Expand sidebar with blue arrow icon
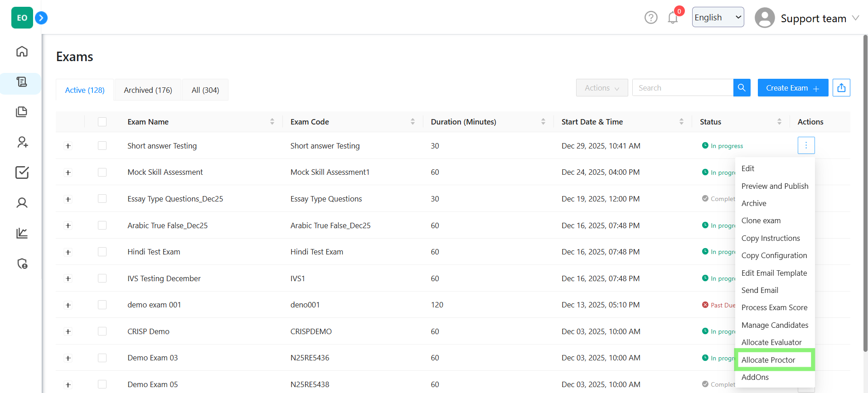This screenshot has height=393, width=868. click(x=41, y=18)
